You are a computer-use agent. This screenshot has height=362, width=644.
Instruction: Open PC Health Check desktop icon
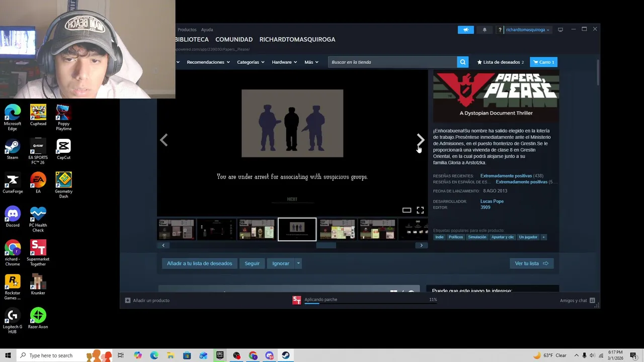coord(38,219)
